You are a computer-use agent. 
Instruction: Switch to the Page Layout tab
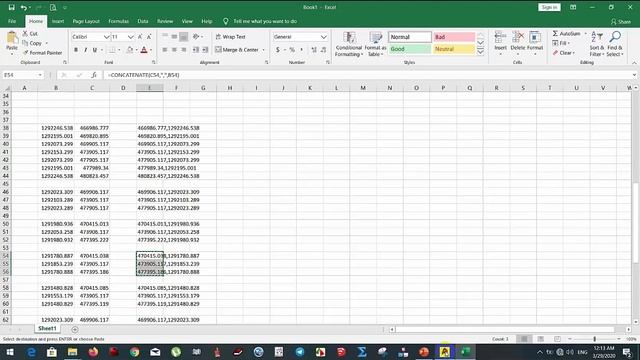click(x=86, y=21)
